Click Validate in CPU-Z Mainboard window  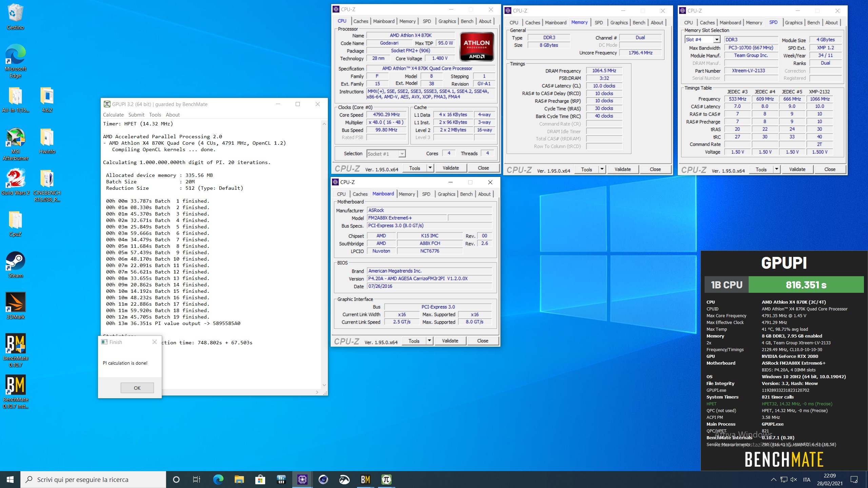click(x=450, y=341)
